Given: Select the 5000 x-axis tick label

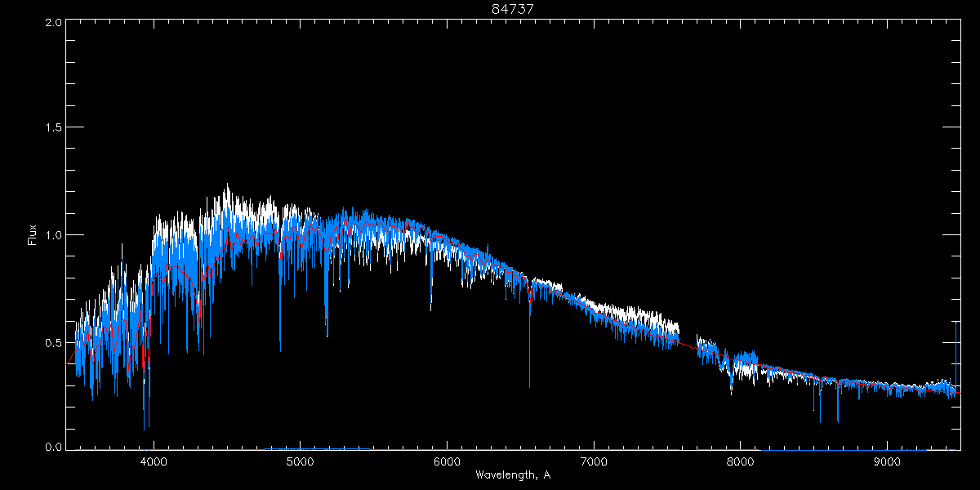Looking at the screenshot, I should (x=301, y=461).
